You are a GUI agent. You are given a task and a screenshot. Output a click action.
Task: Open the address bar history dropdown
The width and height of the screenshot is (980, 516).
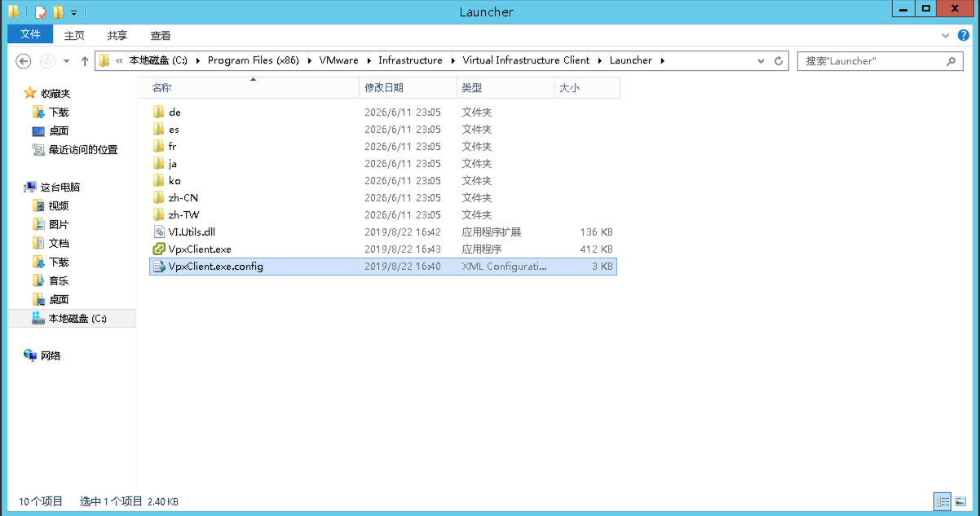coord(761,61)
